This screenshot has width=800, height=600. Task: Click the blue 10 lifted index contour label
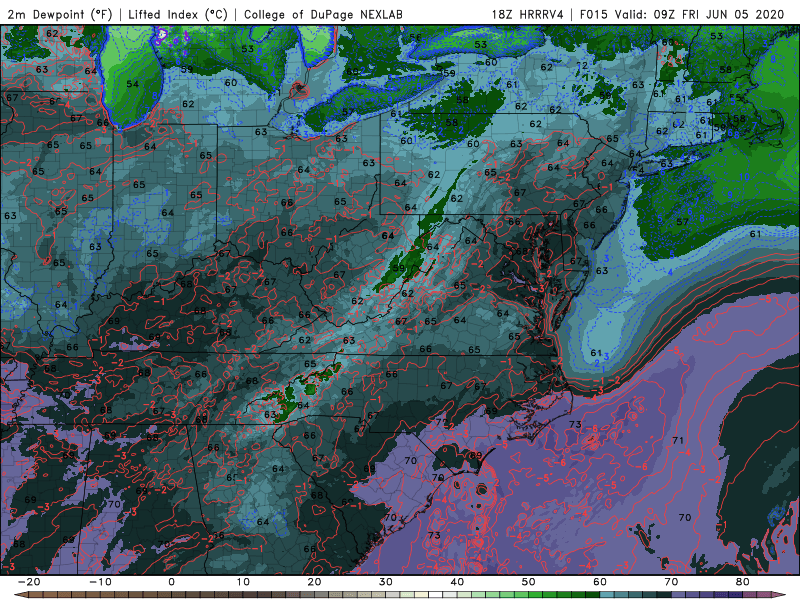745,178
